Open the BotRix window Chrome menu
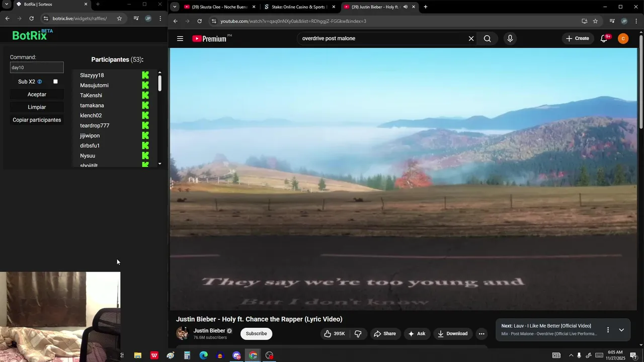The height and width of the screenshot is (362, 644). (160, 19)
